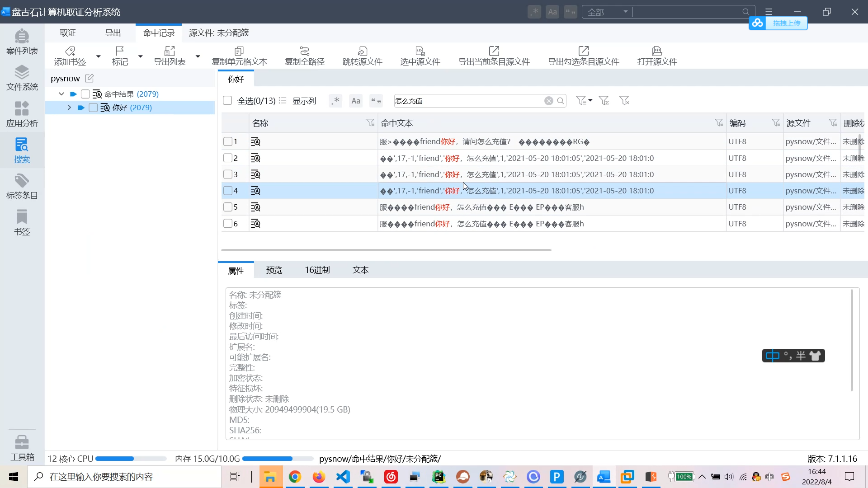868x488 pixels.
Task: Switch to the 导出 ribbon tab
Action: [x=113, y=32]
